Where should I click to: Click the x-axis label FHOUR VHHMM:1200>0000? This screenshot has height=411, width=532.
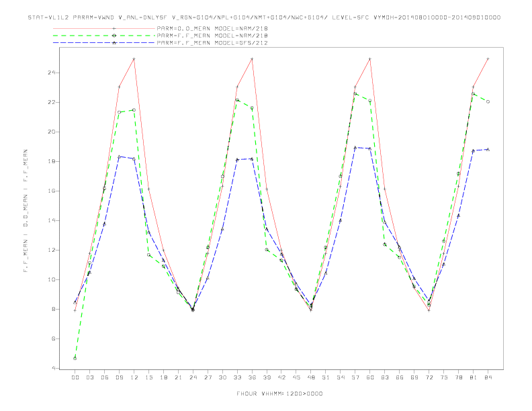tap(279, 394)
